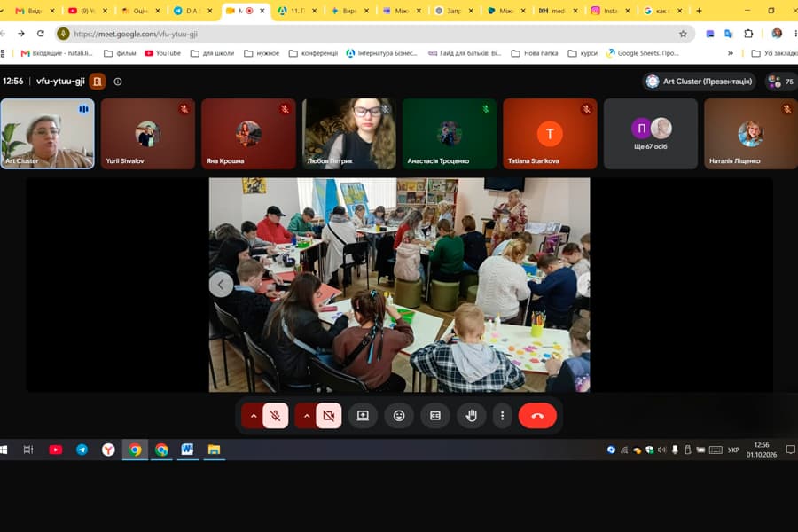Bookmark this page with the star icon
The image size is (798, 532).
(x=683, y=34)
